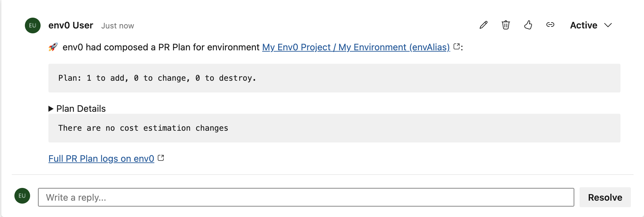
Task: Open Full PR Plan logs on env0
Action: pos(101,159)
